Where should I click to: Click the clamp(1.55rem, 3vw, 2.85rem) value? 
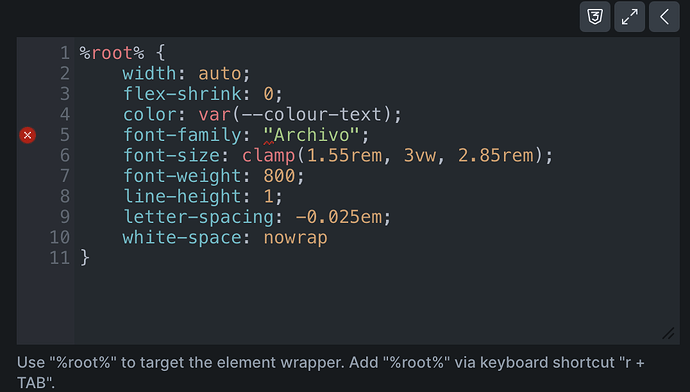click(x=393, y=155)
